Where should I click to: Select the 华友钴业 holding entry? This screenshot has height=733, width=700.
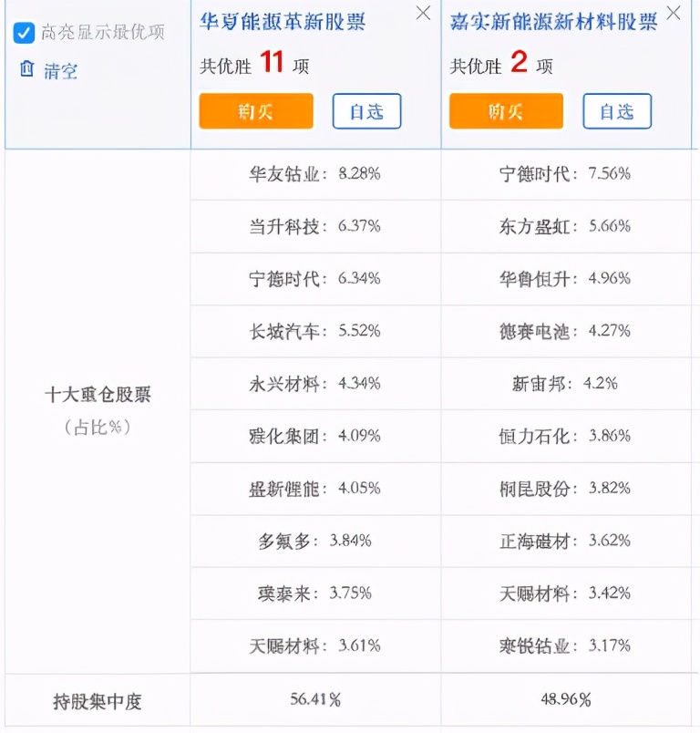pos(310,174)
